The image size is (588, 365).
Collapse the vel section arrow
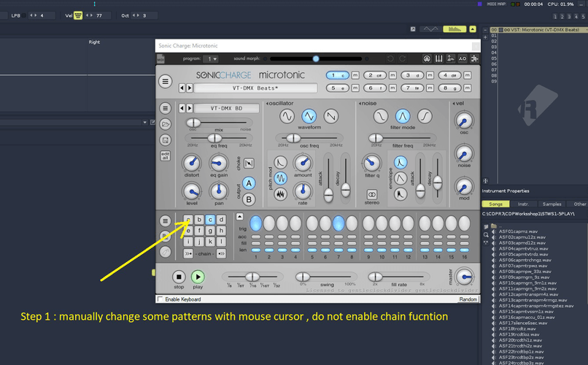454,104
